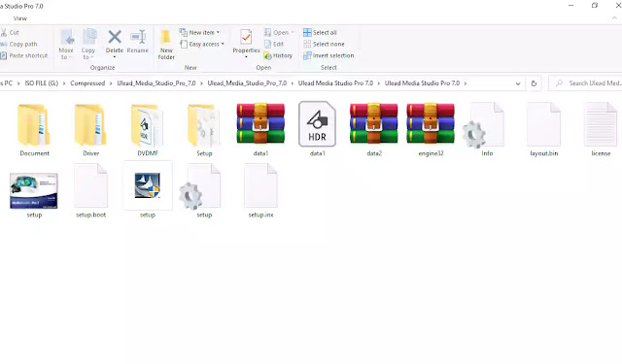This screenshot has width=622, height=364.
Task: Expand the Properties dropdown arrow
Action: tap(246, 57)
